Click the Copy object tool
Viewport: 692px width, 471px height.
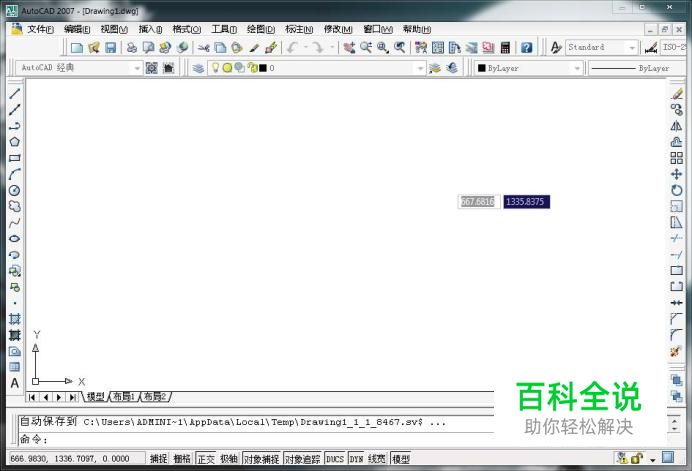pos(677,109)
